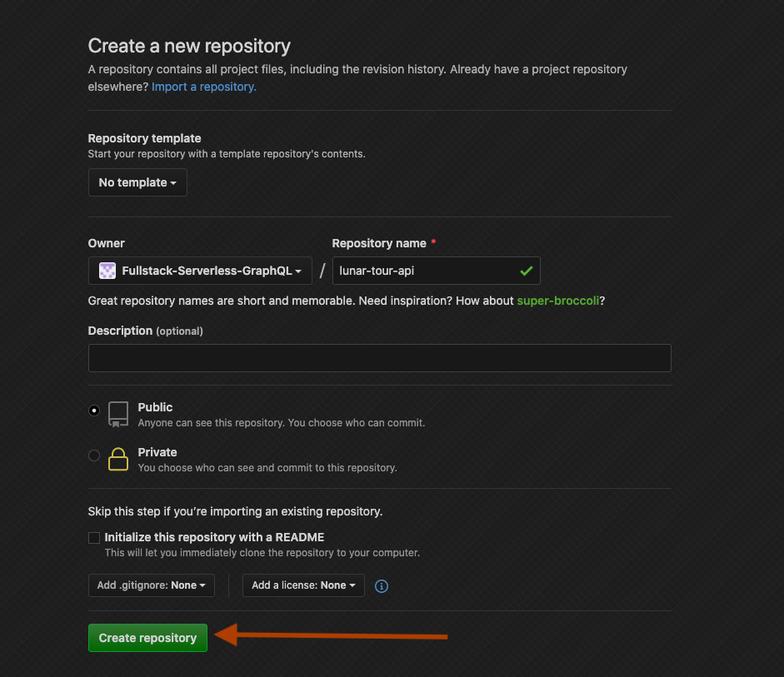
Task: Click the license info circle icon
Action: coord(382,586)
